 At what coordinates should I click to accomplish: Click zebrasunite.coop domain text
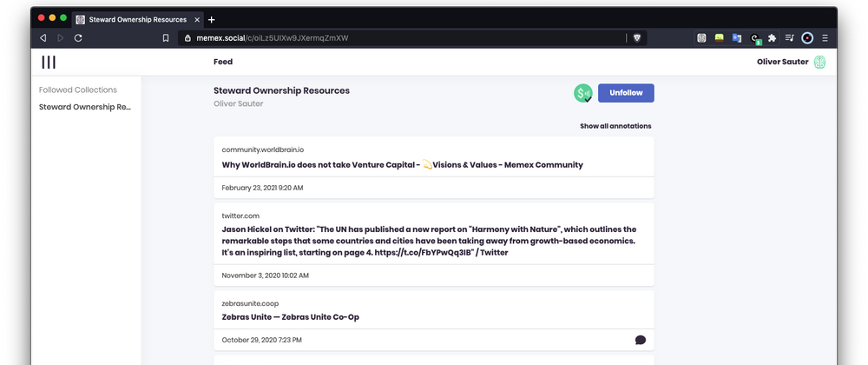coord(250,303)
